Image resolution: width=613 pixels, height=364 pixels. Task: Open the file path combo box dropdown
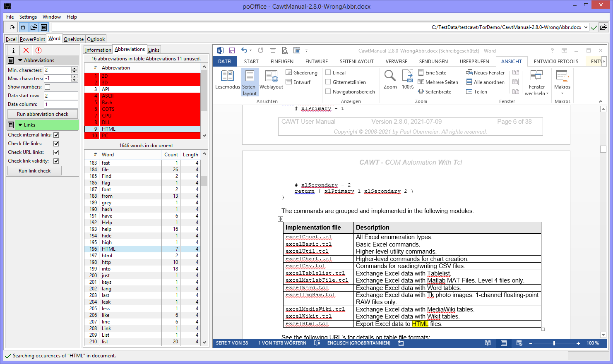click(x=586, y=27)
